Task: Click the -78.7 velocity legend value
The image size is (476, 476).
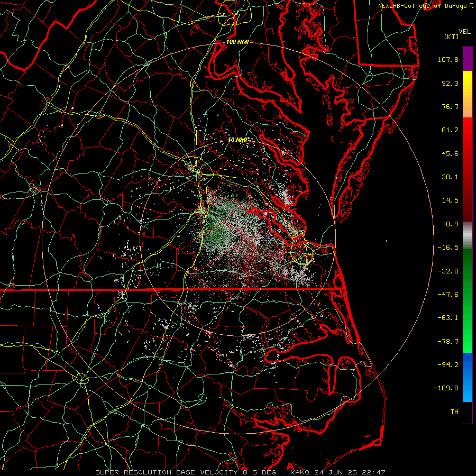Action: 448,342
